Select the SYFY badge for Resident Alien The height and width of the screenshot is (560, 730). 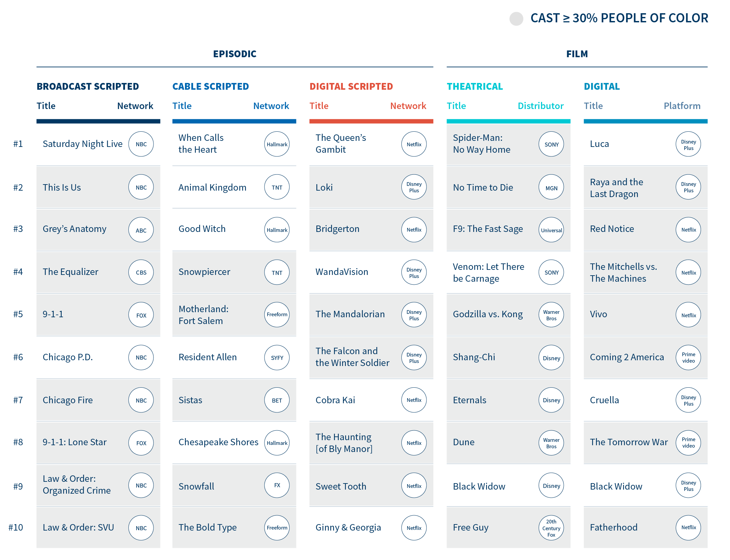tap(277, 358)
